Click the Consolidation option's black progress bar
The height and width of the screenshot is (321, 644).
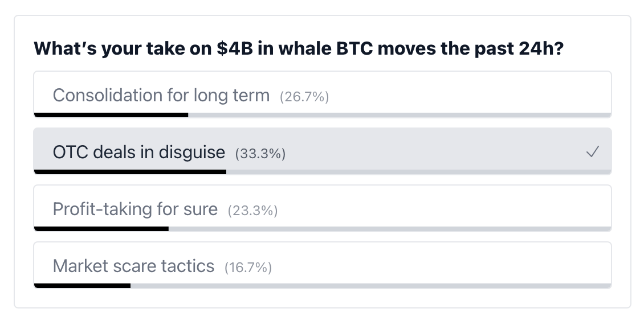pyautogui.click(x=111, y=115)
